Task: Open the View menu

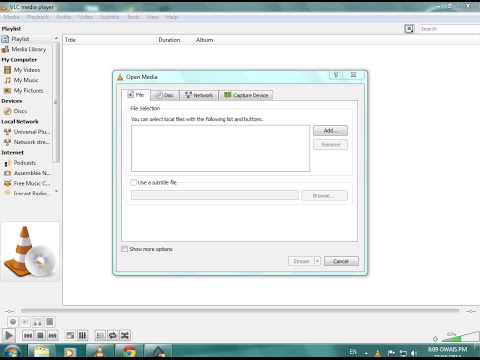Action: pos(153,17)
